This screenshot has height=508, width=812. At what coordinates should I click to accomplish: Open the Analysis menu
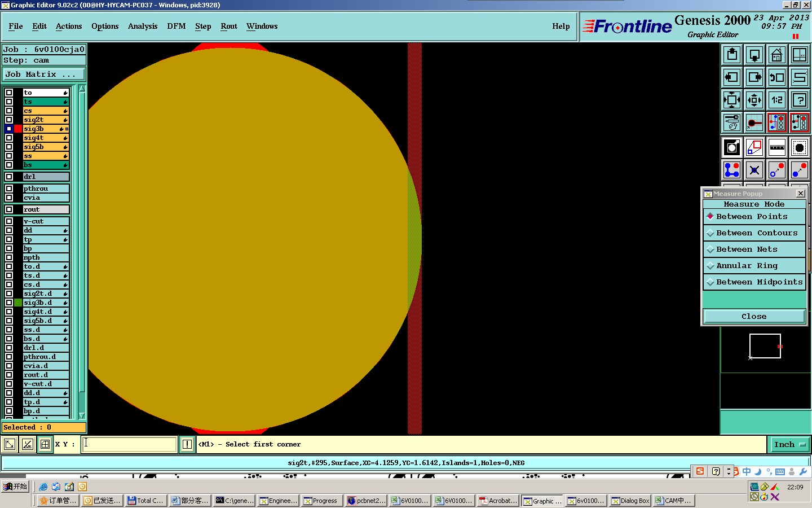pyautogui.click(x=143, y=26)
